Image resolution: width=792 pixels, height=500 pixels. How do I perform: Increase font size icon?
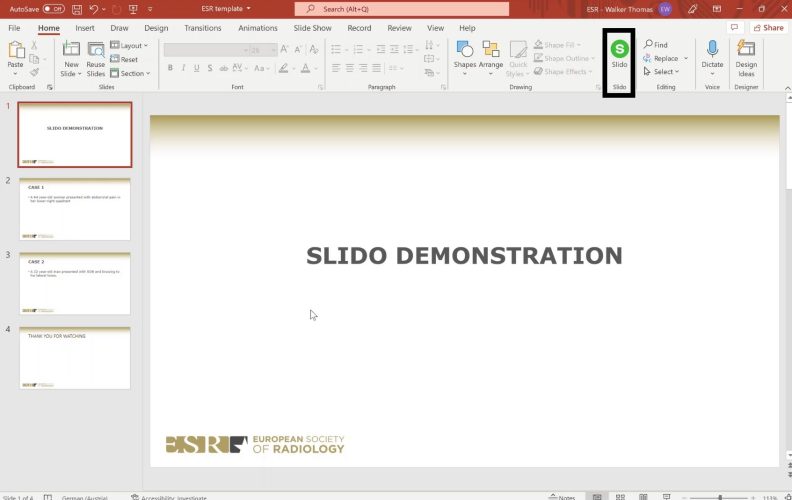[284, 49]
